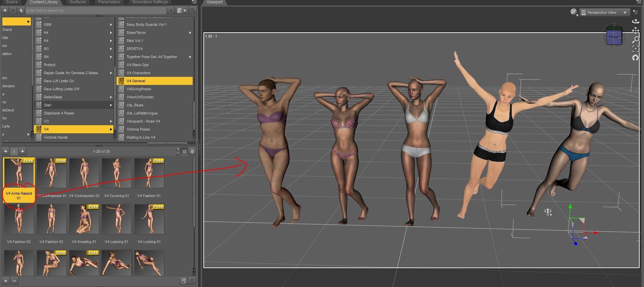
Task: Go forward in Content Library navigation
Action: [x=13, y=10]
